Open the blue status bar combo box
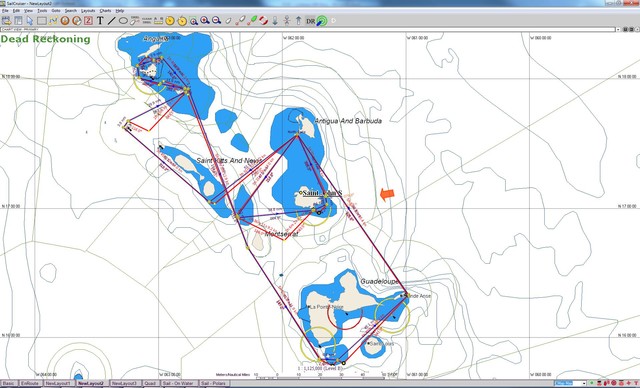 point(570,384)
